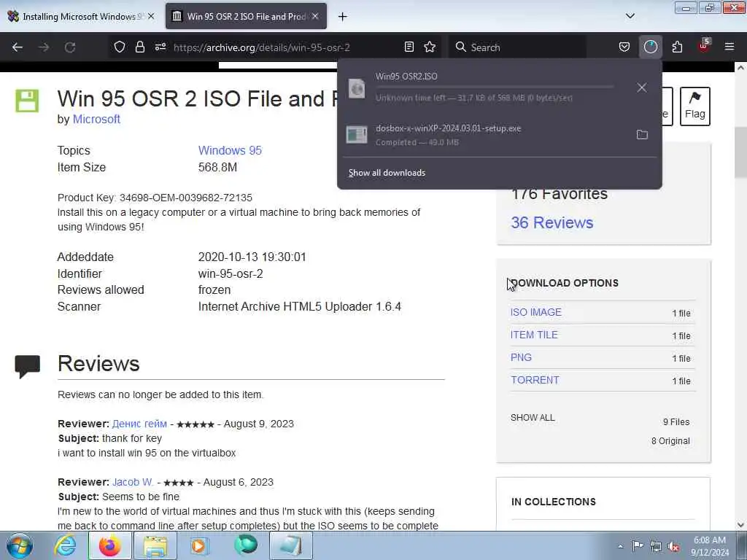The width and height of the screenshot is (747, 560).
Task: Open the 8 Original files link
Action: click(670, 441)
